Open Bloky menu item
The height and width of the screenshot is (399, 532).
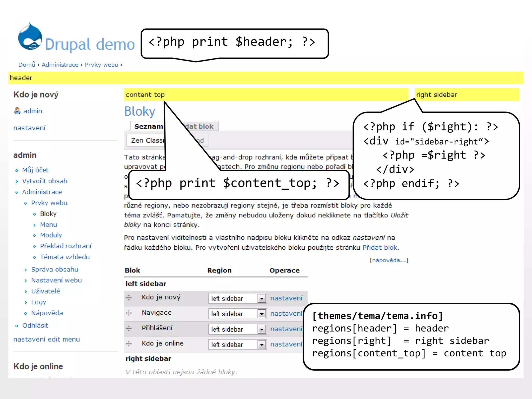click(48, 214)
